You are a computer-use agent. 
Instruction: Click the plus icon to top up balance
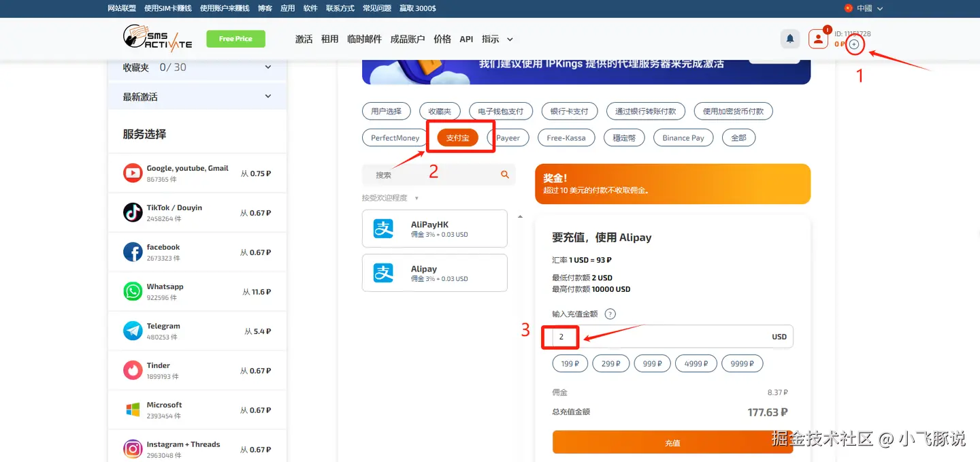click(x=854, y=44)
